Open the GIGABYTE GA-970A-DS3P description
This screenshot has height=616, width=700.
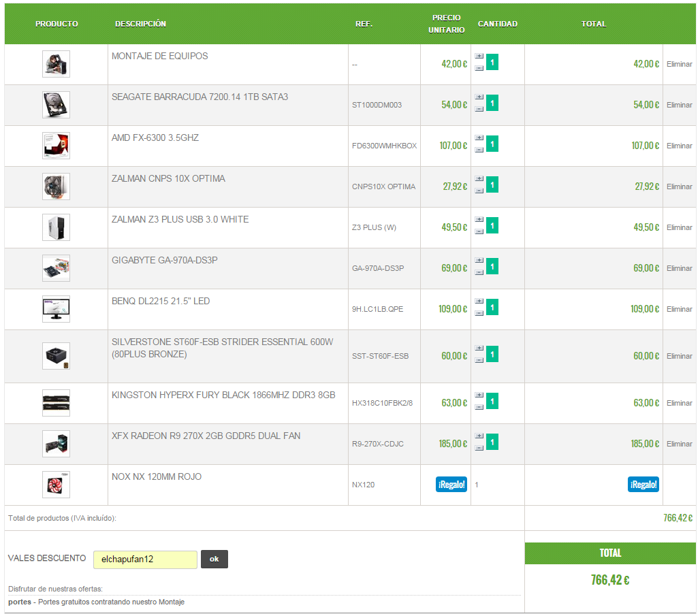(x=164, y=260)
